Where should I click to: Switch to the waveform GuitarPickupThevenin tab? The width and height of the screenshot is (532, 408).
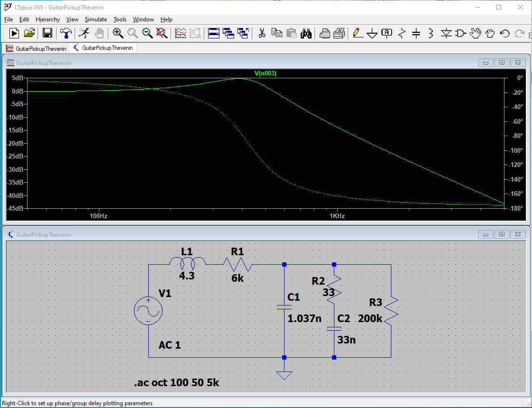click(x=36, y=48)
